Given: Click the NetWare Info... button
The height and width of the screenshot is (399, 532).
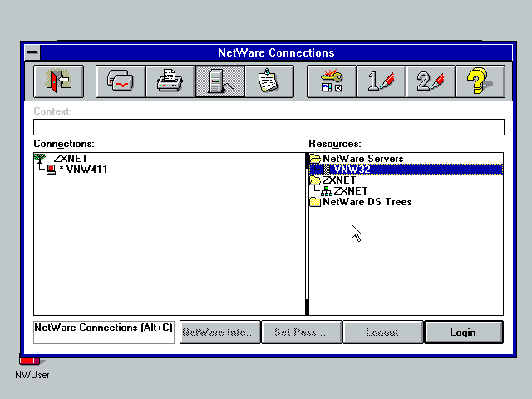Looking at the screenshot, I should 219,332.
